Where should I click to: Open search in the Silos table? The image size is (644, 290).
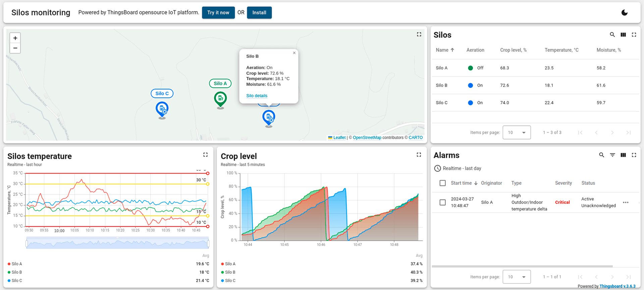click(612, 35)
